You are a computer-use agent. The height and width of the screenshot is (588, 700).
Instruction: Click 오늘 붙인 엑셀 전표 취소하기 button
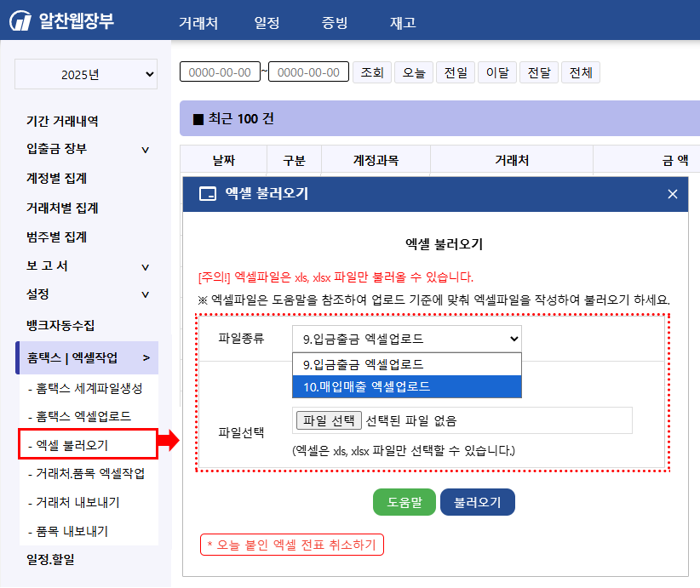[x=292, y=545]
